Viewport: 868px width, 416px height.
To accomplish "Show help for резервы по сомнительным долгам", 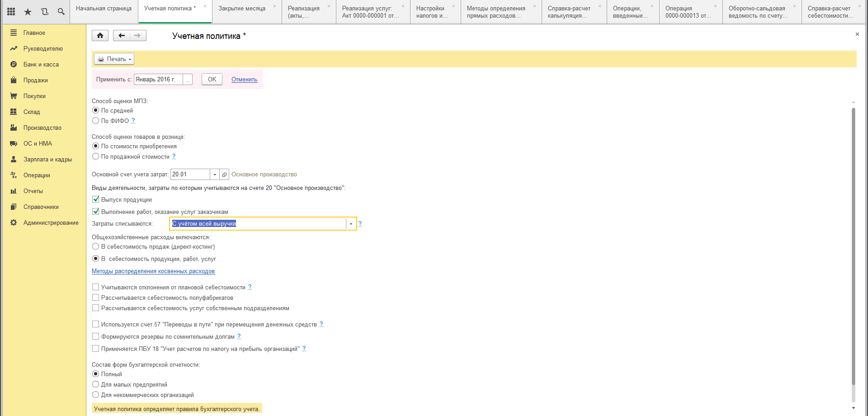I will [x=239, y=336].
